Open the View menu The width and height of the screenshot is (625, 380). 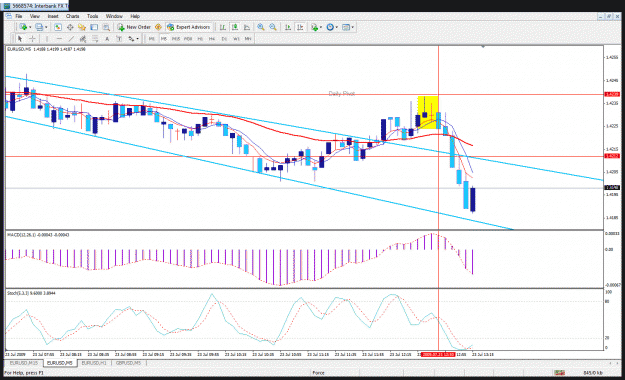pyautogui.click(x=35, y=16)
